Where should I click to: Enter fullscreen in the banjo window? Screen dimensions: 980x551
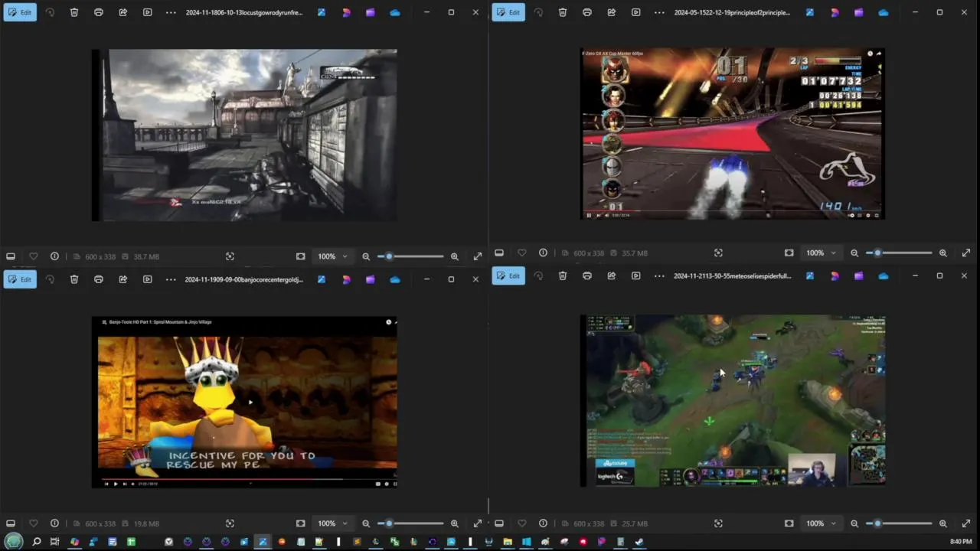coord(478,523)
